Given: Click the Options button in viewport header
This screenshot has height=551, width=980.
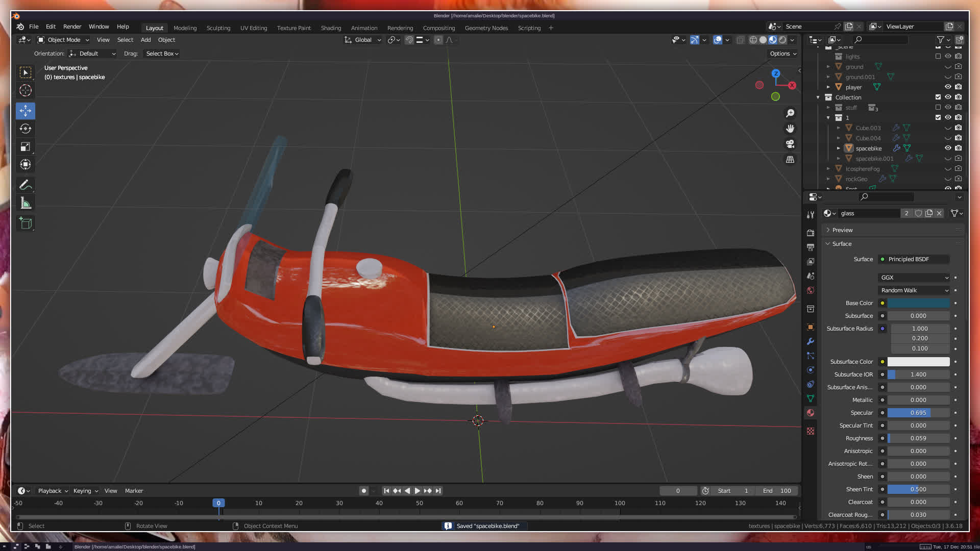Looking at the screenshot, I should click(x=782, y=54).
